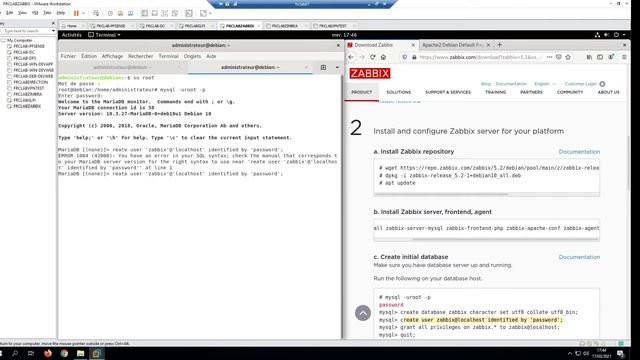Open the terminal Aide menu
Screen dimensions: 640x360
pos(211,56)
